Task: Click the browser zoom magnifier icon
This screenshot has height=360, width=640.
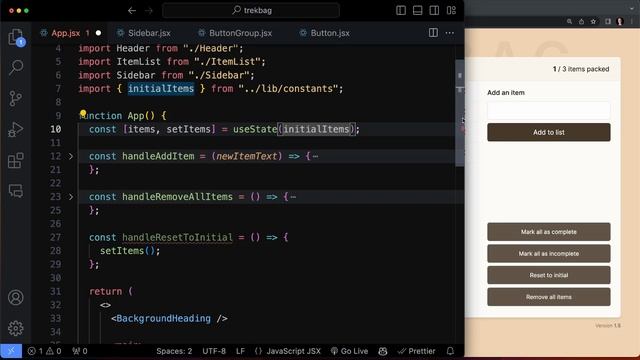Action: (x=569, y=22)
